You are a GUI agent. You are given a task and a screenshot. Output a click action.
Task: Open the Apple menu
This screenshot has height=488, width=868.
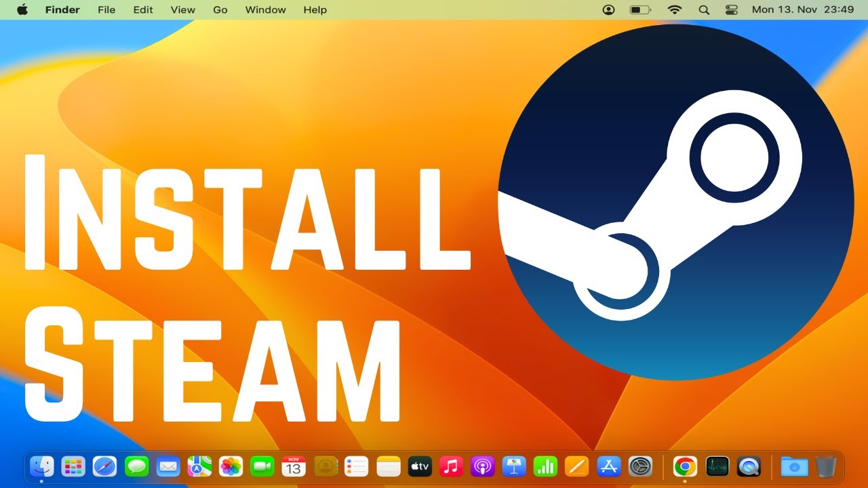22,9
